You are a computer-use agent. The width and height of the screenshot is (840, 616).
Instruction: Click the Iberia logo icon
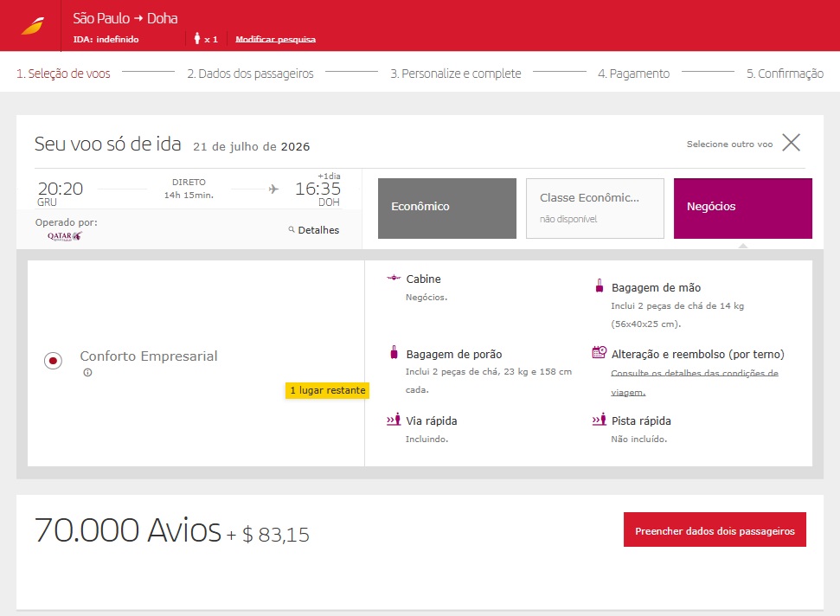32,26
